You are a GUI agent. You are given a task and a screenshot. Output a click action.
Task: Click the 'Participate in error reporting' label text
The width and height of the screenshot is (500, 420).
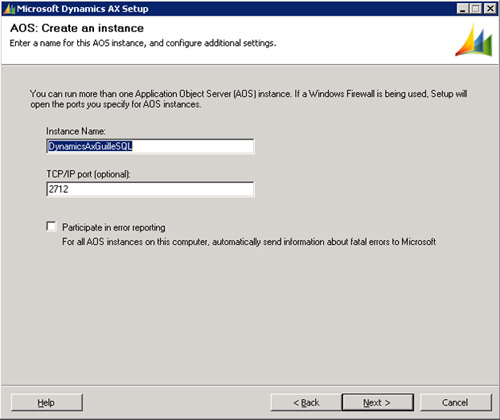click(x=114, y=227)
